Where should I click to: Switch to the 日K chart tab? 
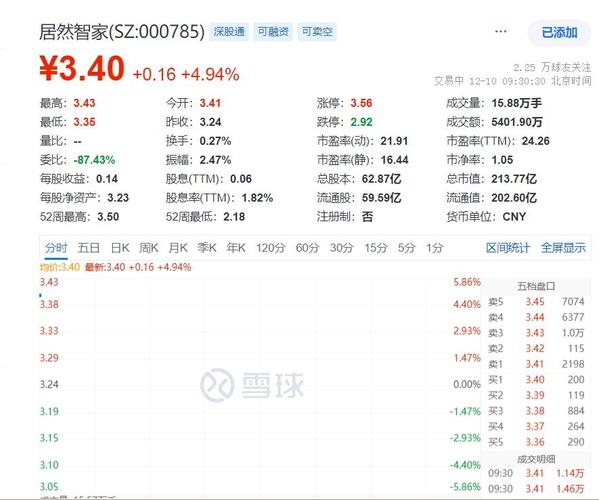(x=120, y=248)
